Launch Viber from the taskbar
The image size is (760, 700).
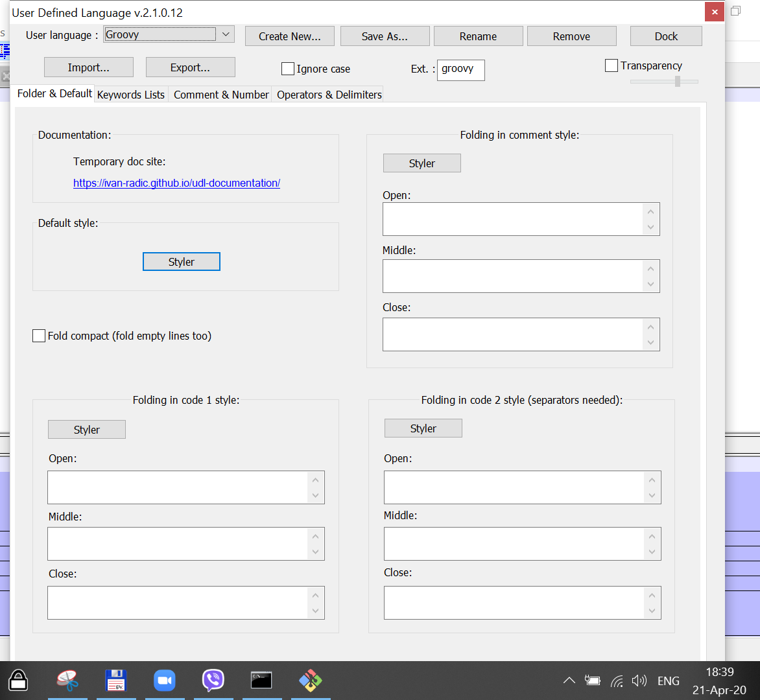(213, 680)
